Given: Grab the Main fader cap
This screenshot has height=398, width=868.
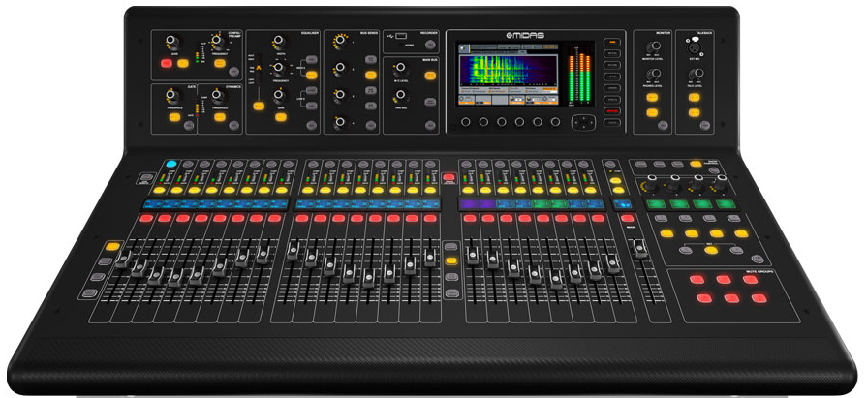Looking at the screenshot, I should tap(639, 248).
